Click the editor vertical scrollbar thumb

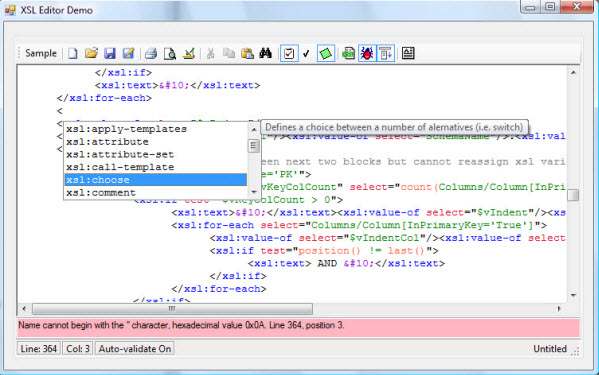pyautogui.click(x=573, y=195)
